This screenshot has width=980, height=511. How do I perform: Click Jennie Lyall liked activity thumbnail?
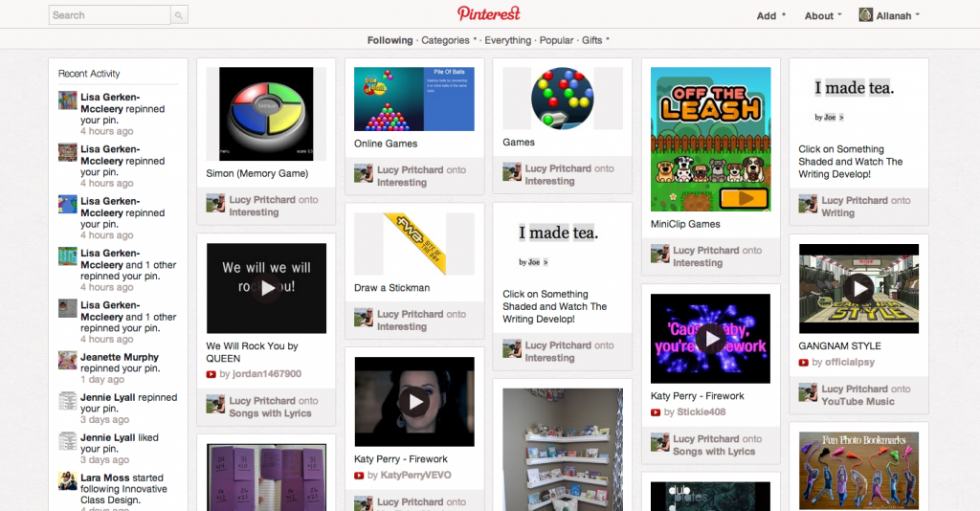pyautogui.click(x=68, y=441)
